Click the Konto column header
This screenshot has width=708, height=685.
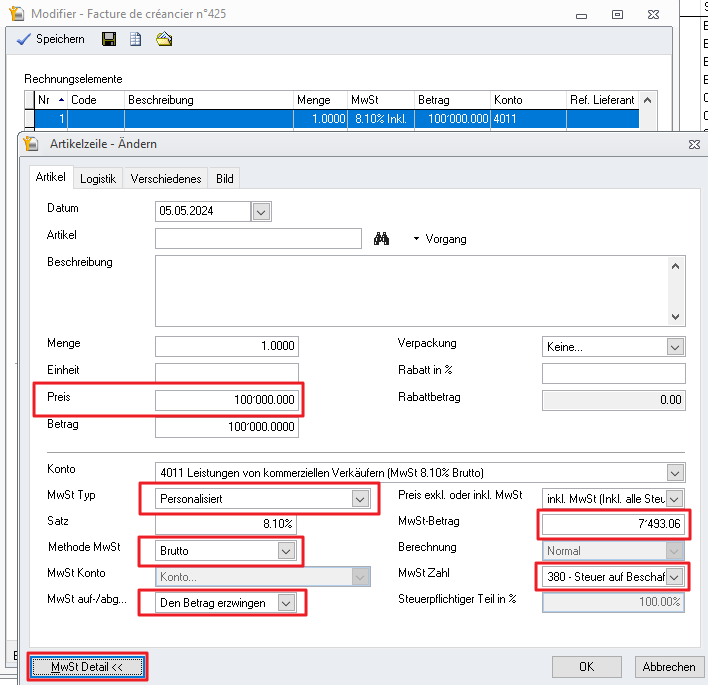pyautogui.click(x=528, y=100)
